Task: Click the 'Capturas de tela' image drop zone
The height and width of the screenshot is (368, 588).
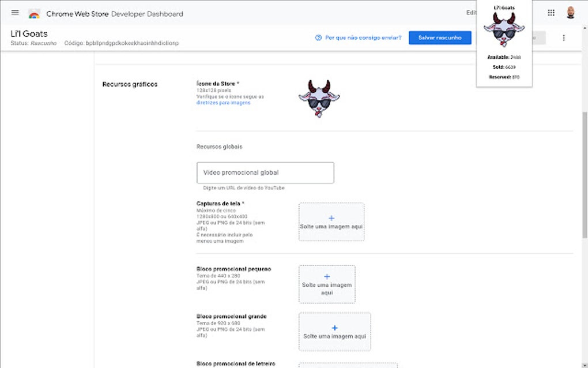Action: click(331, 227)
